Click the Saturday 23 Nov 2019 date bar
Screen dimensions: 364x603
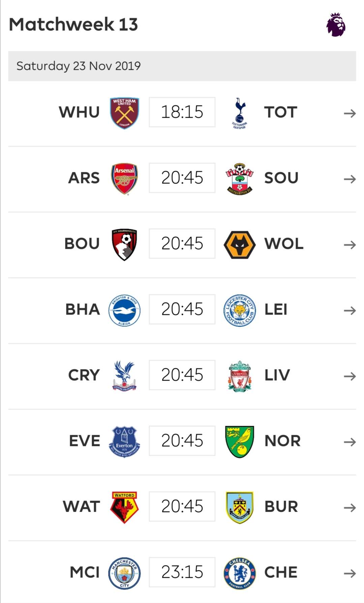[x=182, y=66]
